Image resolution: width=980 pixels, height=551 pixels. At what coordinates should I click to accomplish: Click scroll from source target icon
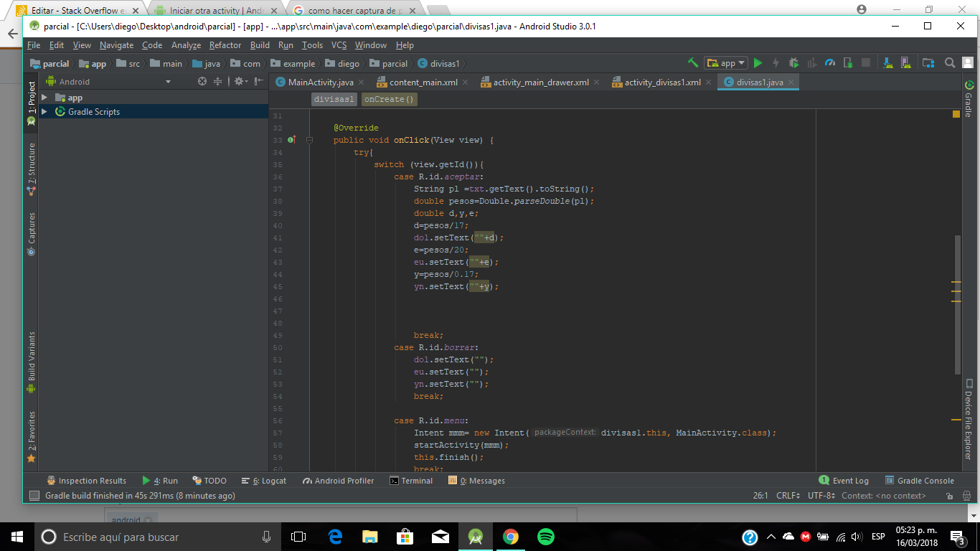(202, 82)
